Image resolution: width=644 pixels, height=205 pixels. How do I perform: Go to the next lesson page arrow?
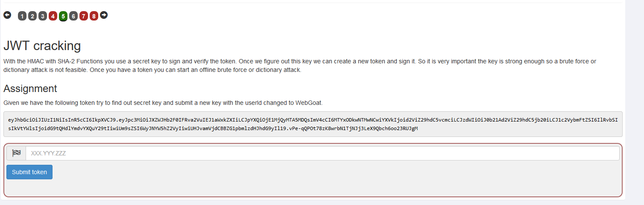tap(104, 15)
